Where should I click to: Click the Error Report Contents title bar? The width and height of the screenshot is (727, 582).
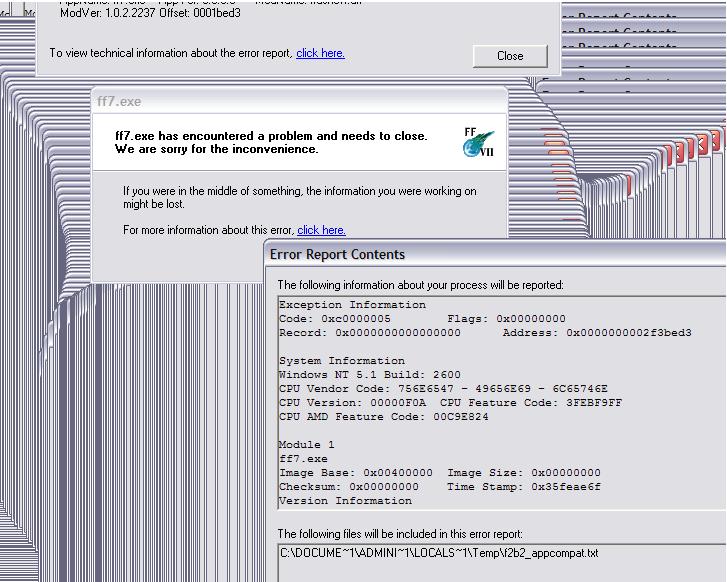(495, 255)
